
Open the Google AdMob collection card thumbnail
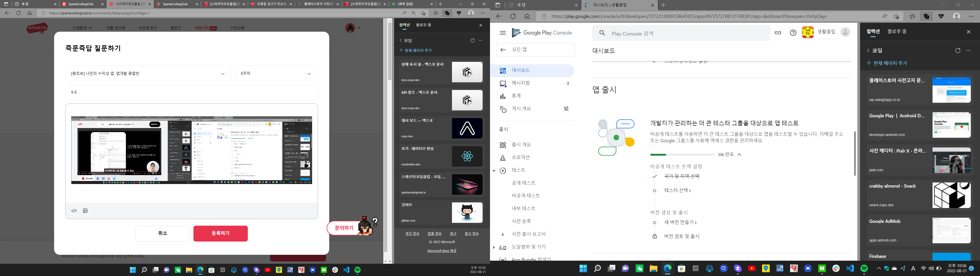coord(951,231)
